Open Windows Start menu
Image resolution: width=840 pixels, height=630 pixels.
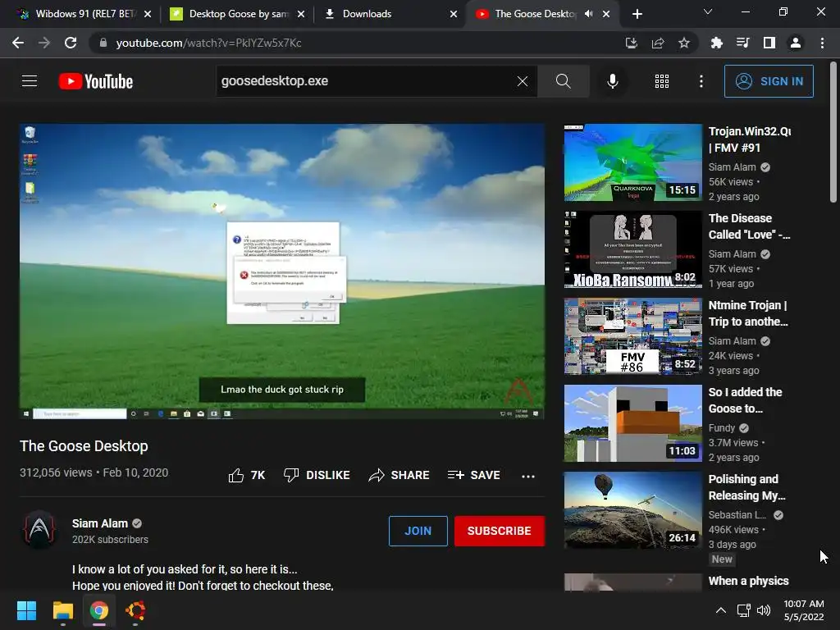26,610
